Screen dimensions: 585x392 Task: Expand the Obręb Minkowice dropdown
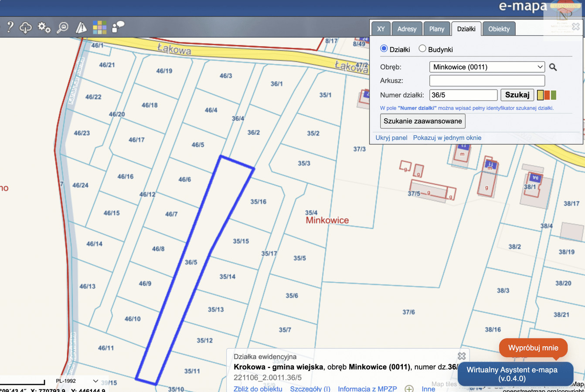[x=487, y=67]
